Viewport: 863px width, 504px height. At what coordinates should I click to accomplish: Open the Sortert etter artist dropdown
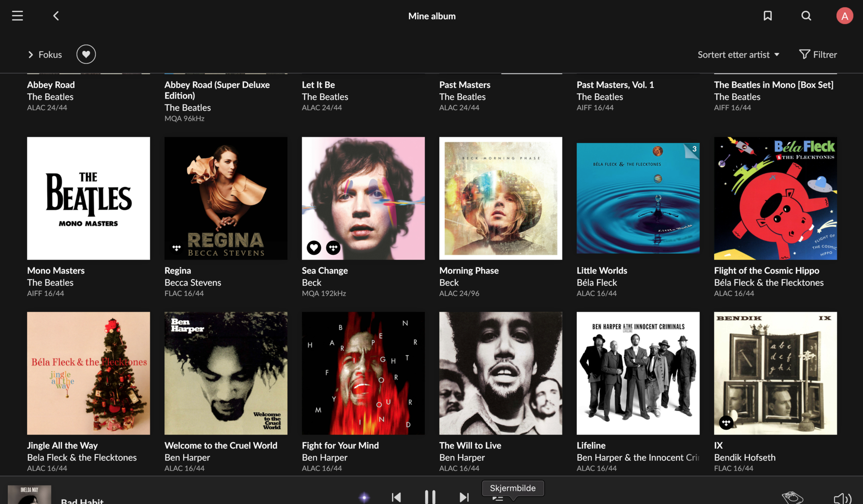[x=738, y=55]
